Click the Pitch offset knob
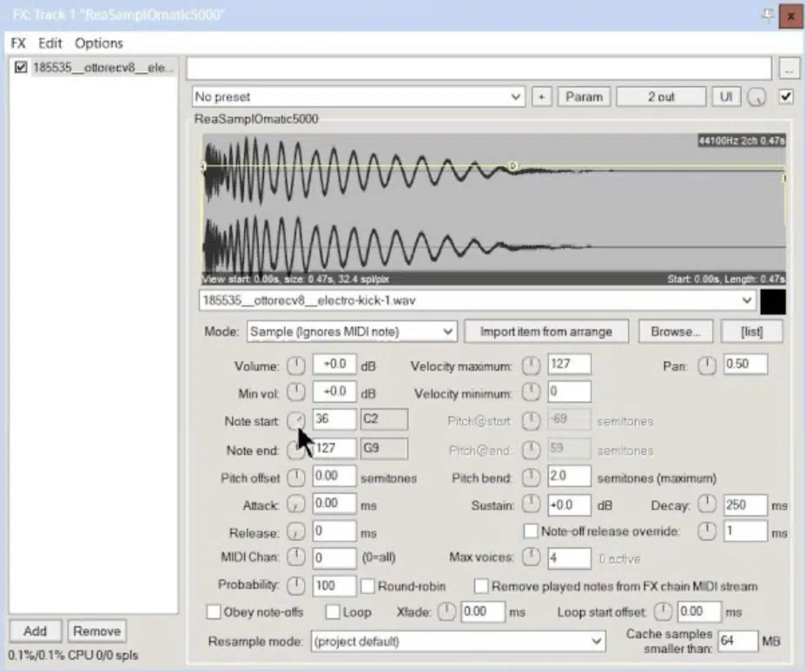Screen dimensions: 806x672 [x=295, y=478]
